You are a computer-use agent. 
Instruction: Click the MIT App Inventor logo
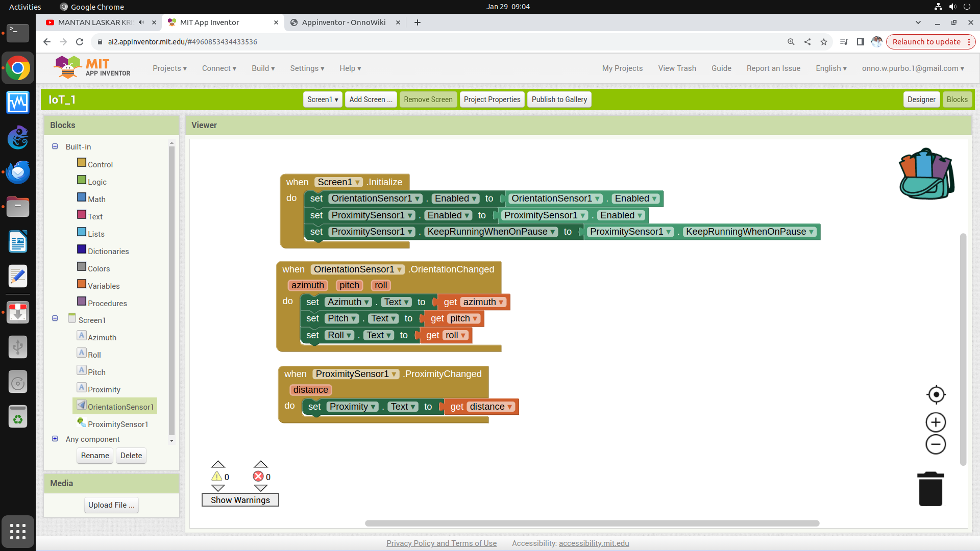point(92,67)
